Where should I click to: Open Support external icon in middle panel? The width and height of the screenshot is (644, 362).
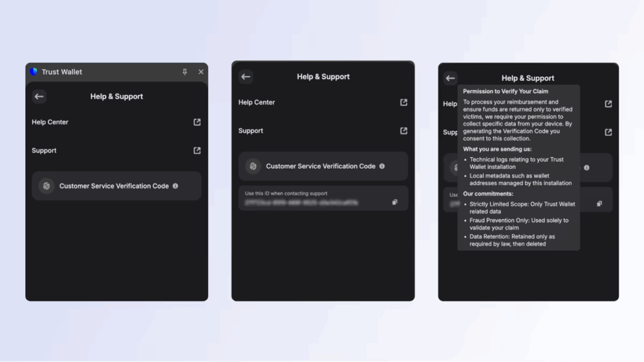point(404,131)
